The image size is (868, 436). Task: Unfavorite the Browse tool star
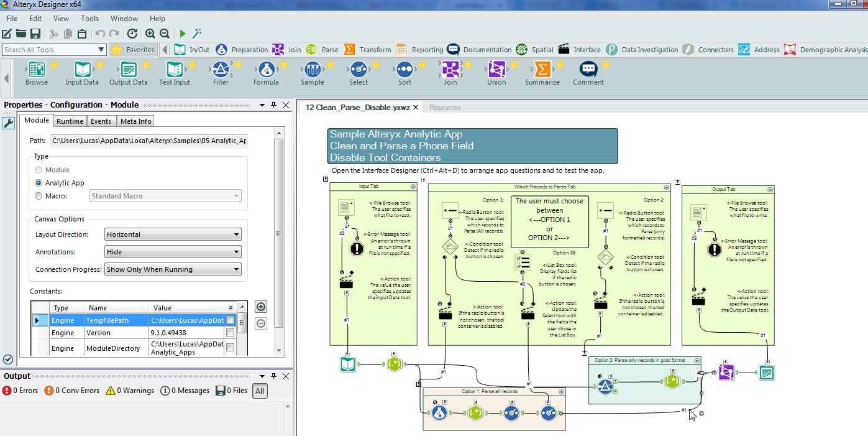click(x=54, y=65)
